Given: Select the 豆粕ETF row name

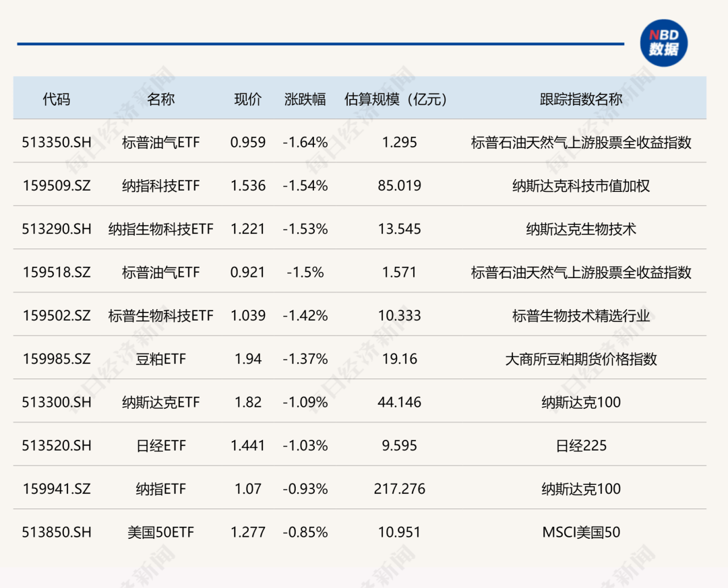Looking at the screenshot, I should [160, 359].
